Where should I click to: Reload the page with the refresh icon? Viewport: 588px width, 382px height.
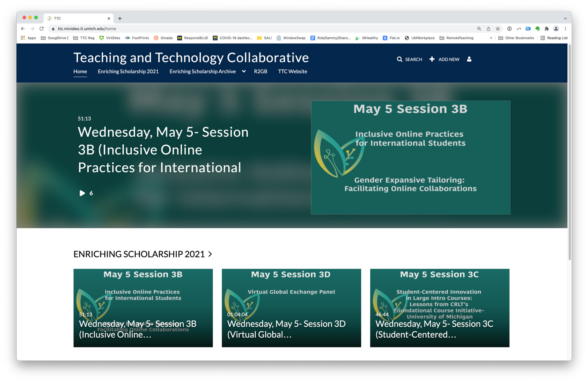pos(42,29)
